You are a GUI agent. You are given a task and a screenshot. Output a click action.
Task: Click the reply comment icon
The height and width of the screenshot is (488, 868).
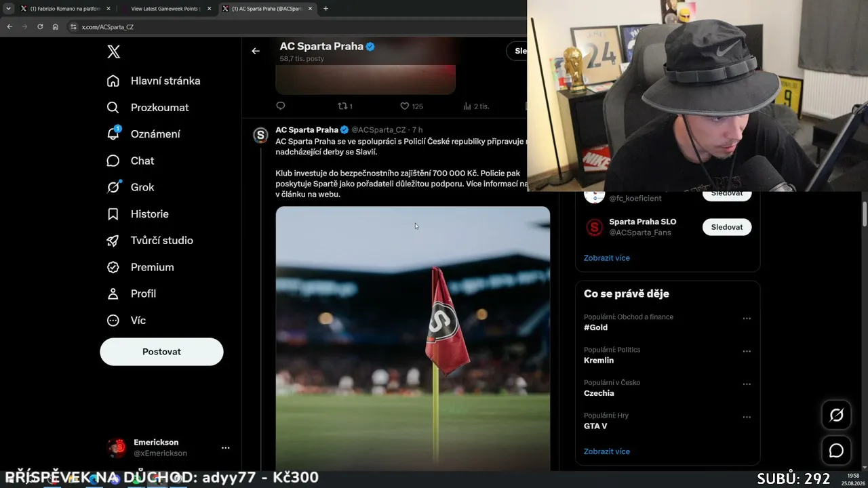(281, 106)
